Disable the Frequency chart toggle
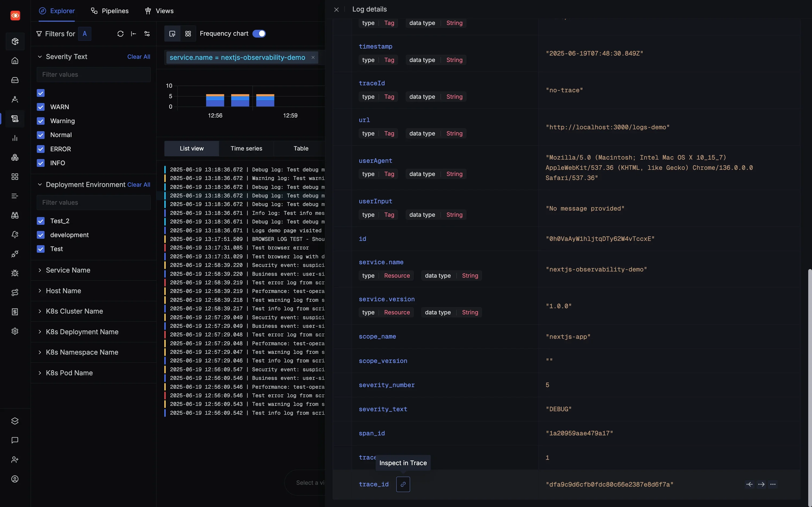The image size is (812, 507). (x=259, y=34)
